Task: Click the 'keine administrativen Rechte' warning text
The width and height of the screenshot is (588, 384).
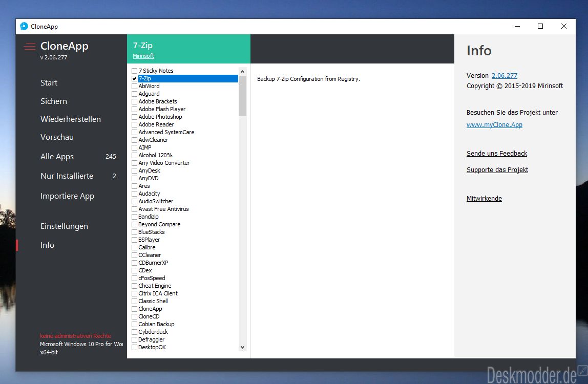Action: pos(75,336)
